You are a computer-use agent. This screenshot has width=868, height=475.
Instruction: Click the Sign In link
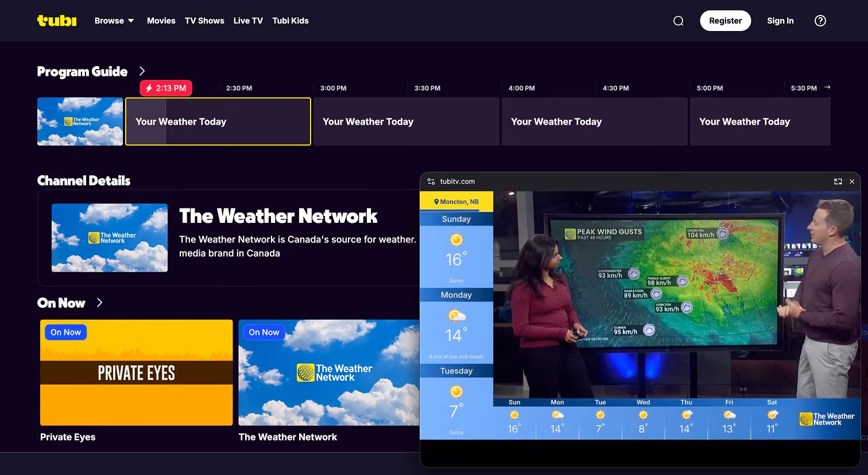pos(780,21)
